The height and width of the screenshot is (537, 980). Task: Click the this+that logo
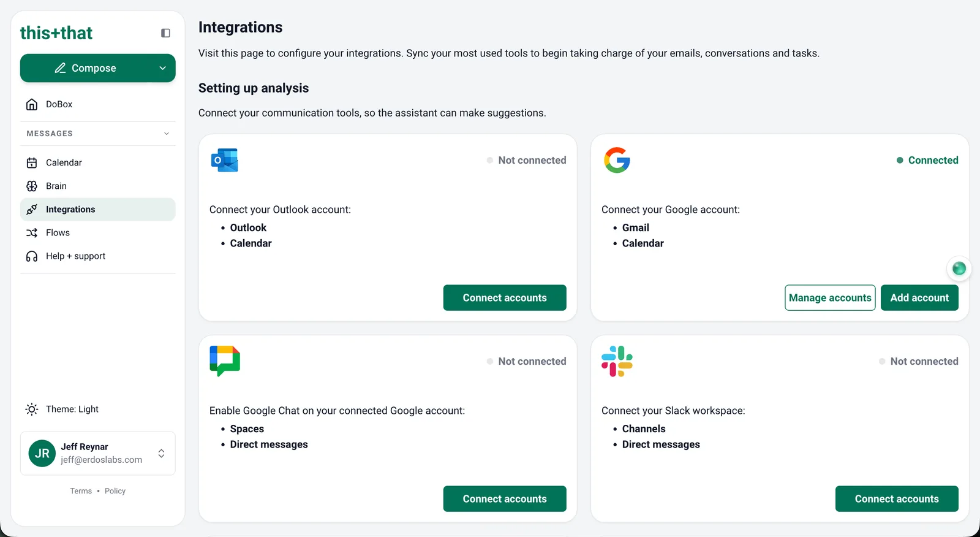56,33
